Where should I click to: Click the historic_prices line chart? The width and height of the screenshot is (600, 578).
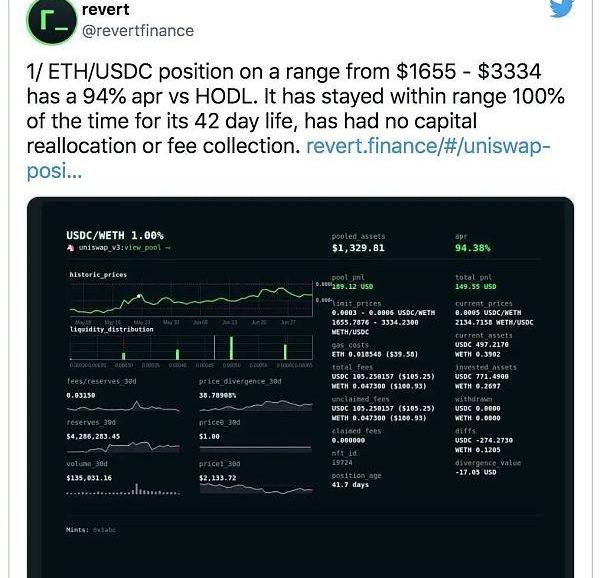pos(190,300)
